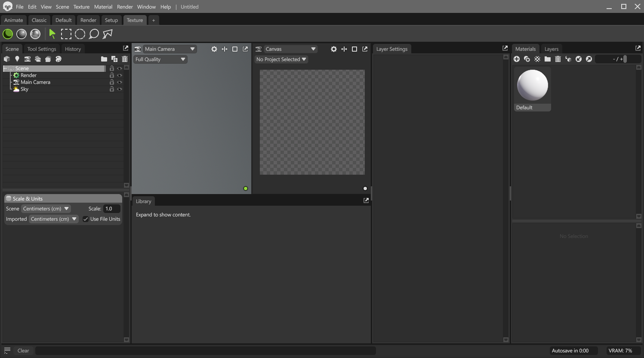Delete the selected material with the trash icon
The width and height of the screenshot is (644, 358).
558,59
